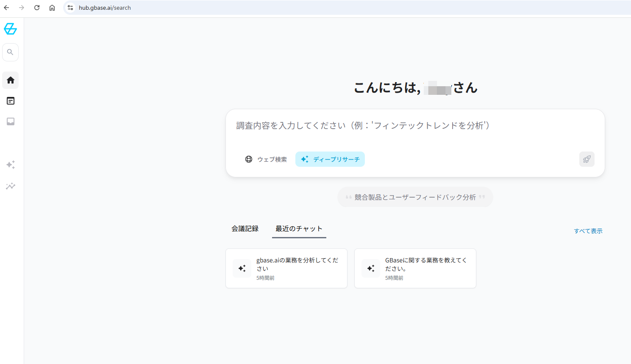Image resolution: width=631 pixels, height=364 pixels.
Task: Select the AI sparkles icon in the sidebar
Action: [10, 165]
